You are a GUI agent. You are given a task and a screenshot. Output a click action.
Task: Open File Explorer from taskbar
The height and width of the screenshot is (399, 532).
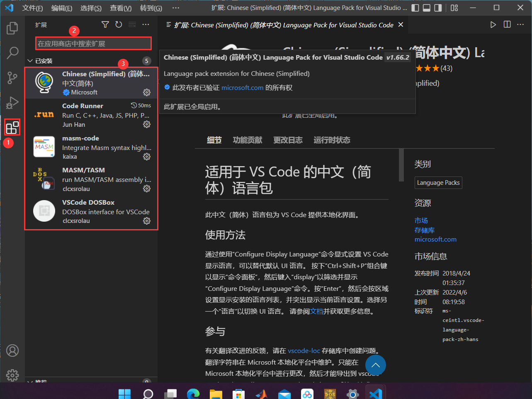[x=216, y=394]
